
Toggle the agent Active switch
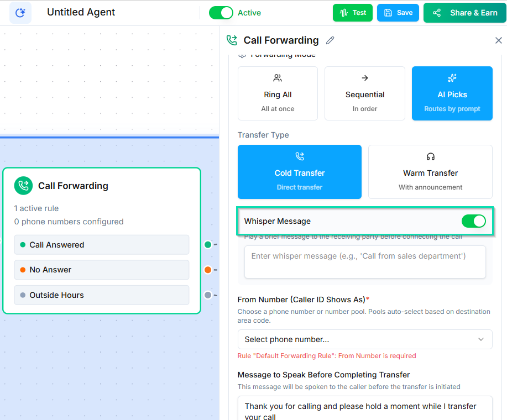click(221, 13)
